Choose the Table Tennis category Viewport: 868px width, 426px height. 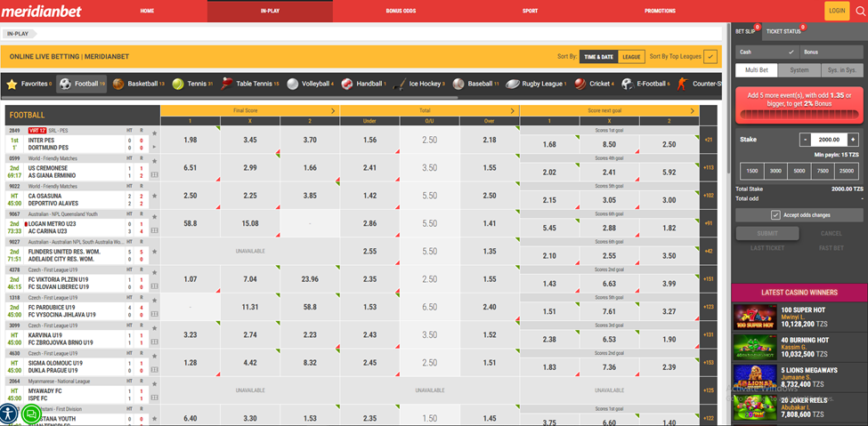[249, 84]
